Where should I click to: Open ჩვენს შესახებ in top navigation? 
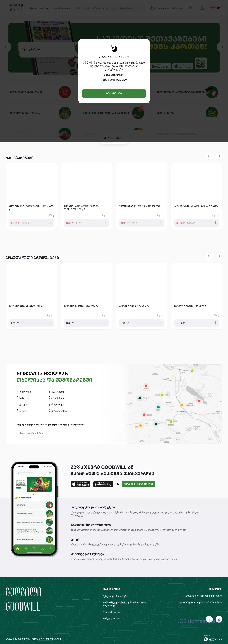[39, 8]
